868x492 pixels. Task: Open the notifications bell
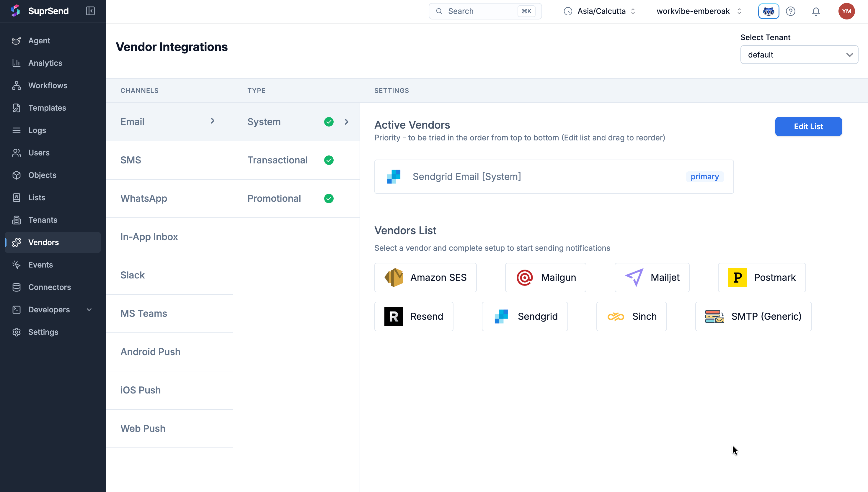[816, 11]
